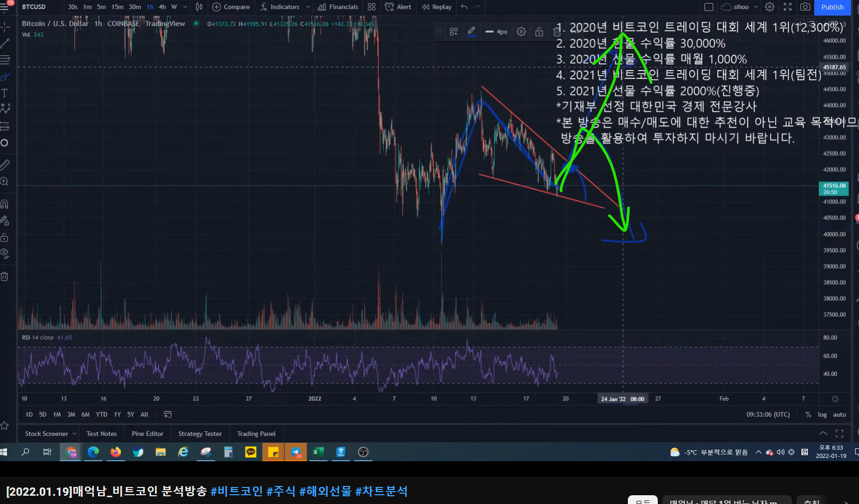
Task: Toggle percent scale mode
Action: coord(808,414)
